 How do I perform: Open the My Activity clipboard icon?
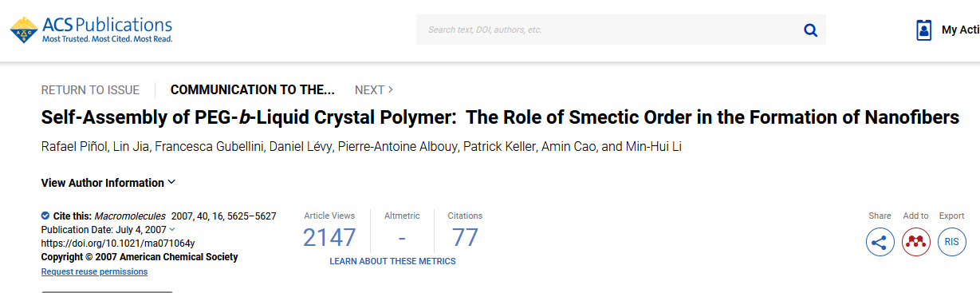click(924, 30)
